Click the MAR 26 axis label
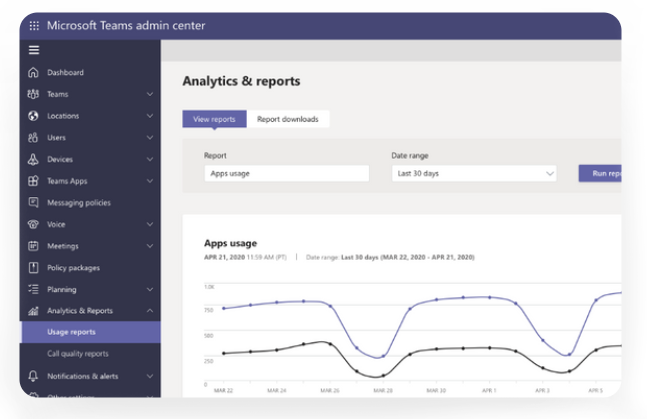This screenshot has height=419, width=647. (x=330, y=390)
